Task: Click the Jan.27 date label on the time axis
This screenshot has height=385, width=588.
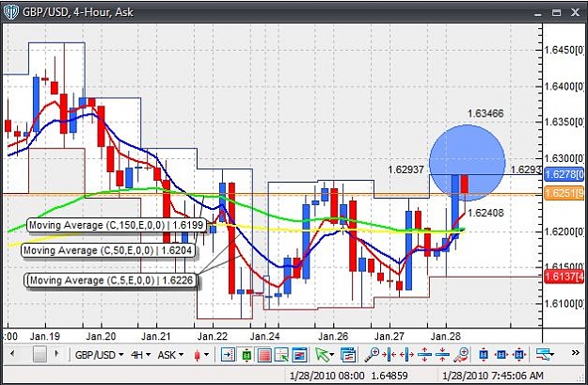Action: 389,336
